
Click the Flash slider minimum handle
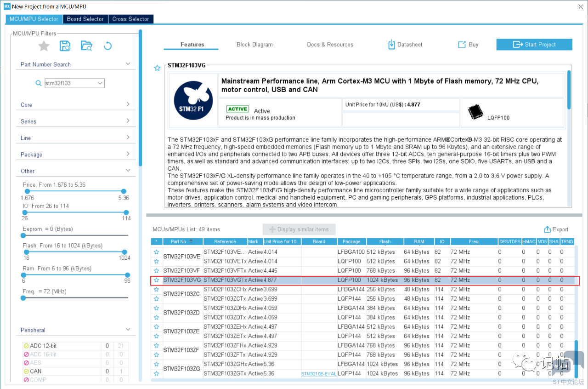coord(27,252)
